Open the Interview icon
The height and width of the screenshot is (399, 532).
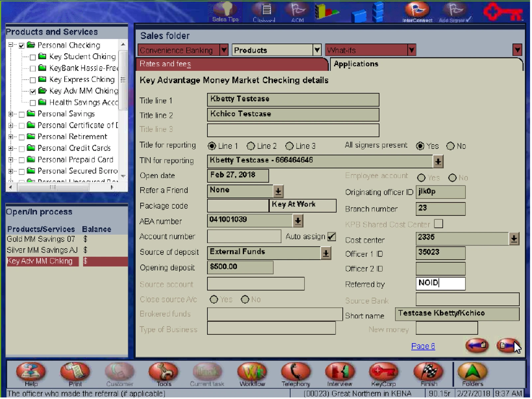(339, 374)
